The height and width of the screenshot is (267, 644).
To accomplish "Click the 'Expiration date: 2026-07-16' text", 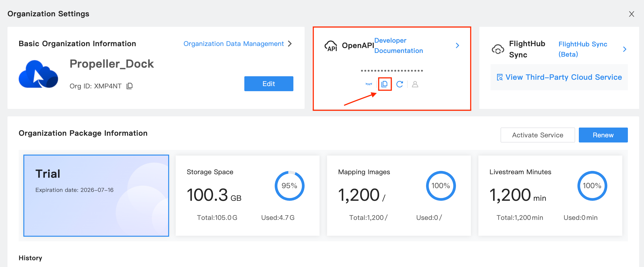I will pyautogui.click(x=74, y=190).
